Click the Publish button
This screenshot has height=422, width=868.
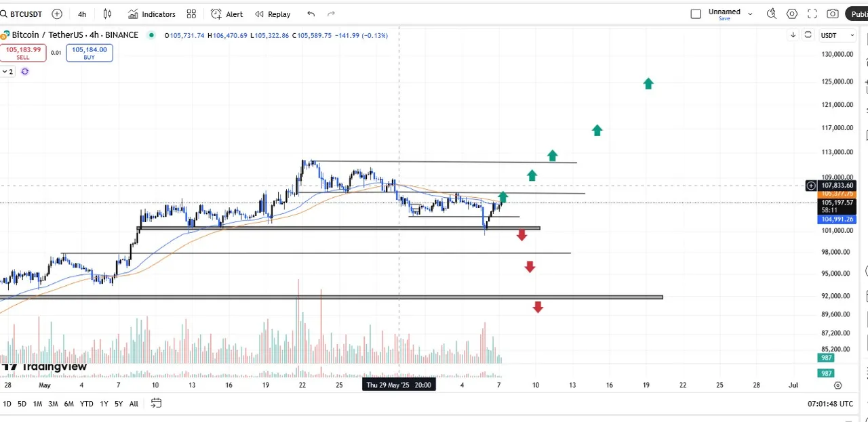858,14
